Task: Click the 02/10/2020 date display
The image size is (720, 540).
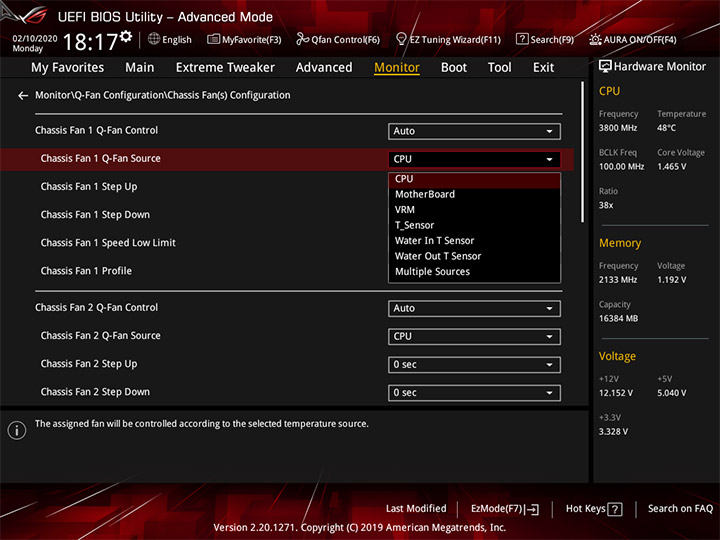Action: 35,39
